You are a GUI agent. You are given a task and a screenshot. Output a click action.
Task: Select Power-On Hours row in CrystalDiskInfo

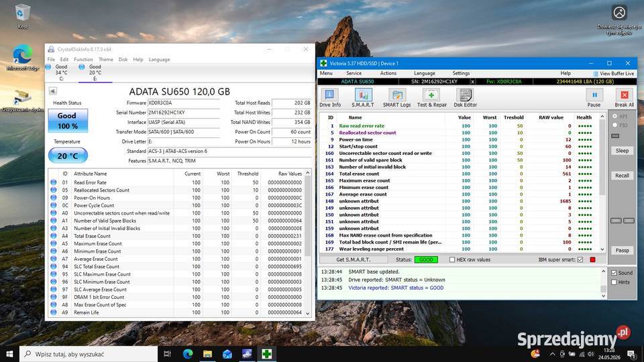pos(176,198)
